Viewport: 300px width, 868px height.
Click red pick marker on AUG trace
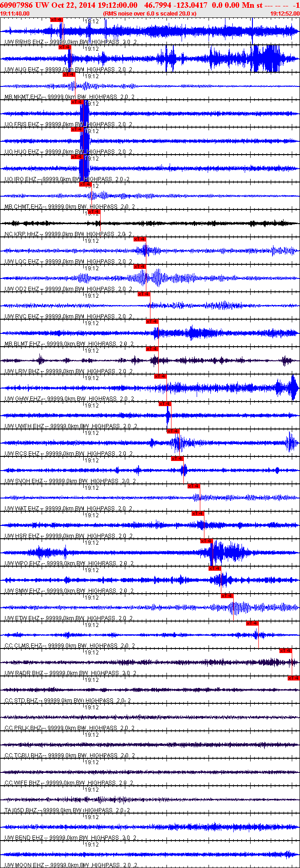click(x=65, y=47)
